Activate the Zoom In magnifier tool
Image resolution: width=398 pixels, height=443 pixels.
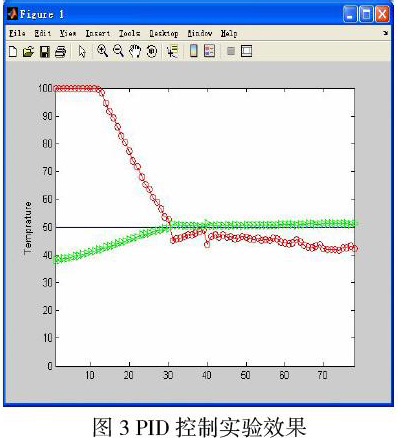coord(102,51)
